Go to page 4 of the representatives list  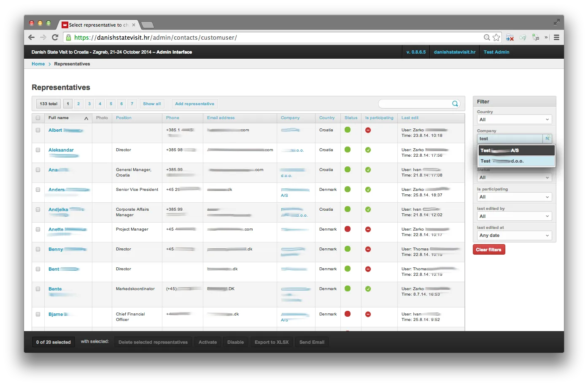coord(100,103)
